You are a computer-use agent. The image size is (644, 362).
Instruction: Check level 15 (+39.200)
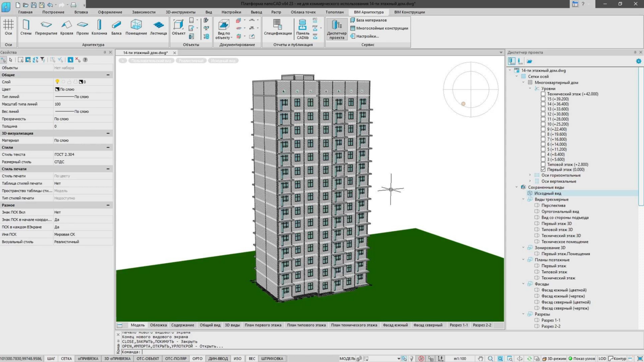pos(543,99)
